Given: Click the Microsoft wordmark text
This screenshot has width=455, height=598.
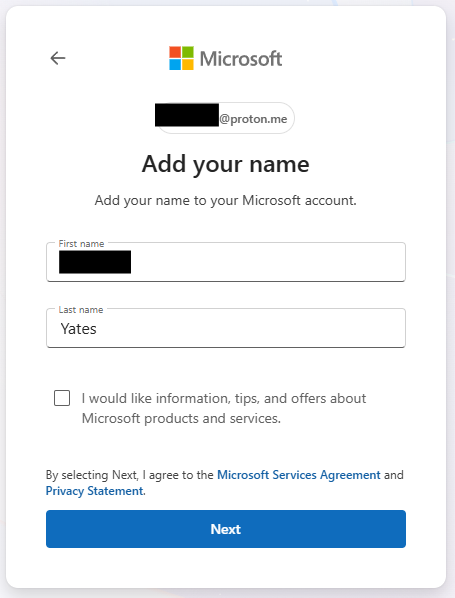Looking at the screenshot, I should click(241, 59).
